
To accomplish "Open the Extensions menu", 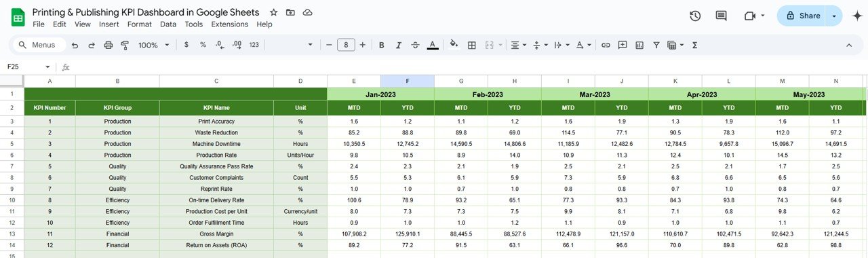I will click(230, 24).
